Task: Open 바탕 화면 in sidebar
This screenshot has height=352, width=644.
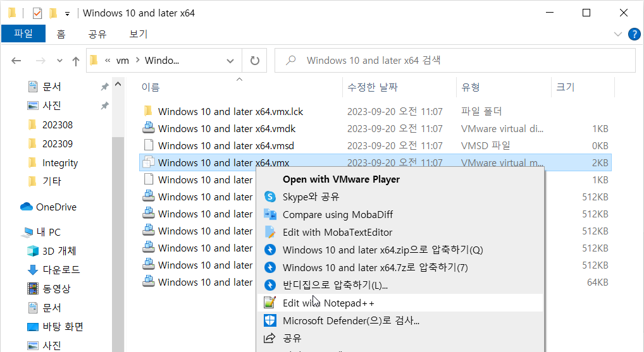Action: [x=63, y=327]
